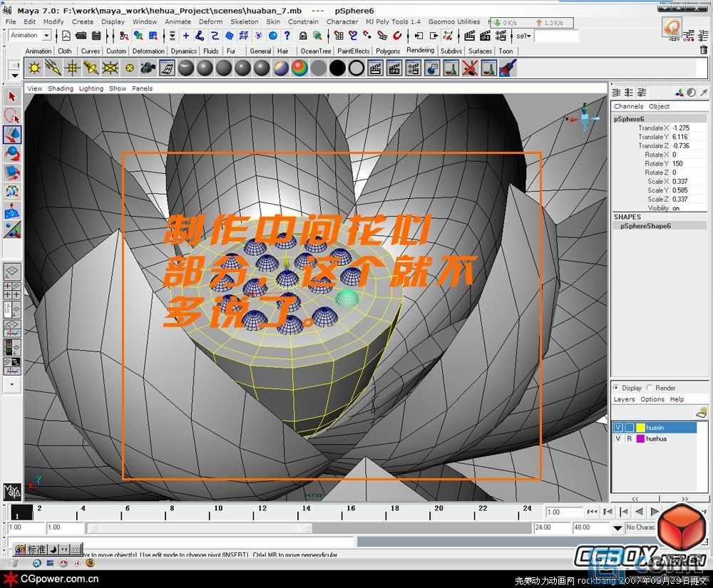Click the paint brush shelf icon

[x=508, y=68]
